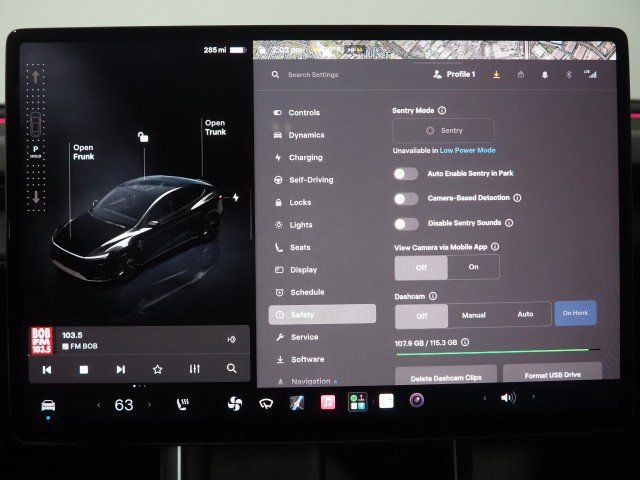The height and width of the screenshot is (480, 640).
Task: Tap Open Frunk on car view
Action: 83,152
